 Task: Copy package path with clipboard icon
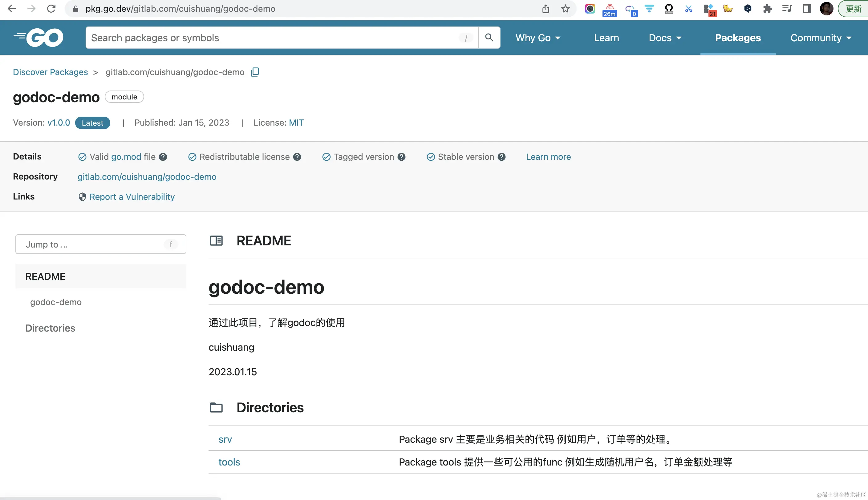255,72
